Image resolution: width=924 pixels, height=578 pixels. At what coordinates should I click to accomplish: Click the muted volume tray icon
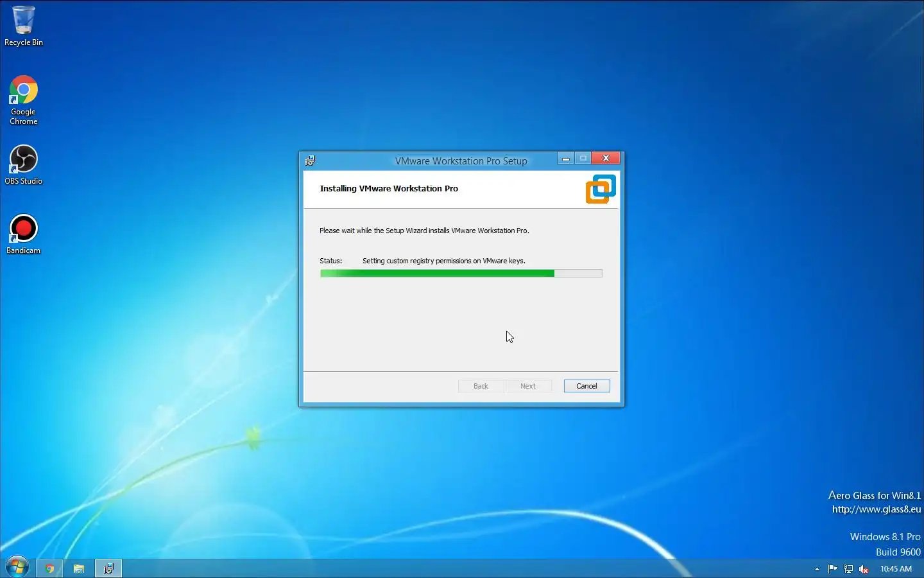coord(864,568)
